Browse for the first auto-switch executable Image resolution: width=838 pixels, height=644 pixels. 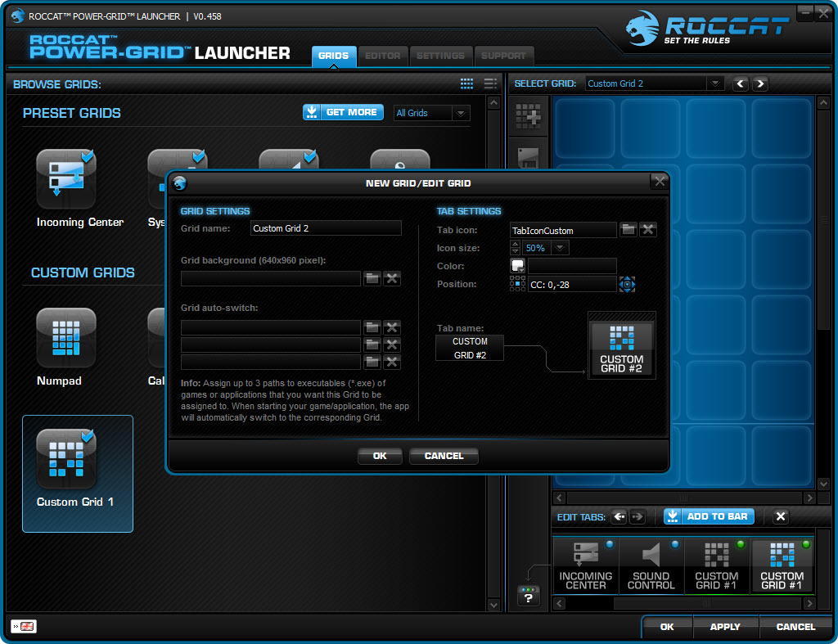pyautogui.click(x=372, y=327)
